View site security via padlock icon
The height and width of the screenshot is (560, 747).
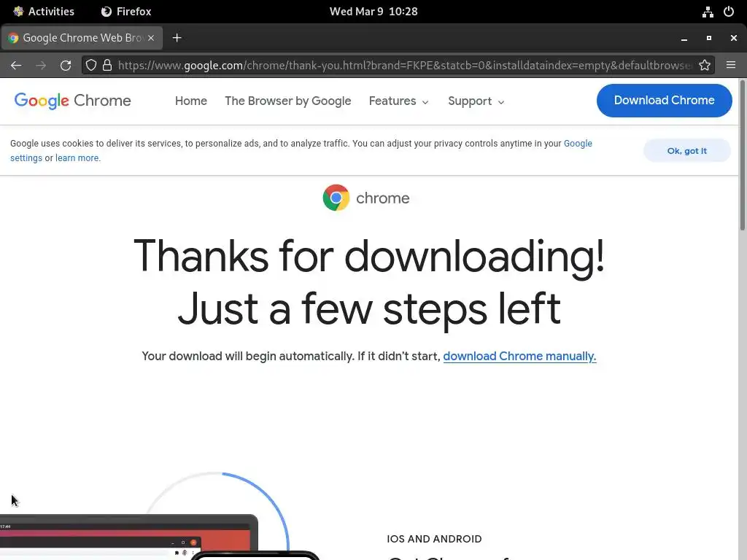(107, 65)
